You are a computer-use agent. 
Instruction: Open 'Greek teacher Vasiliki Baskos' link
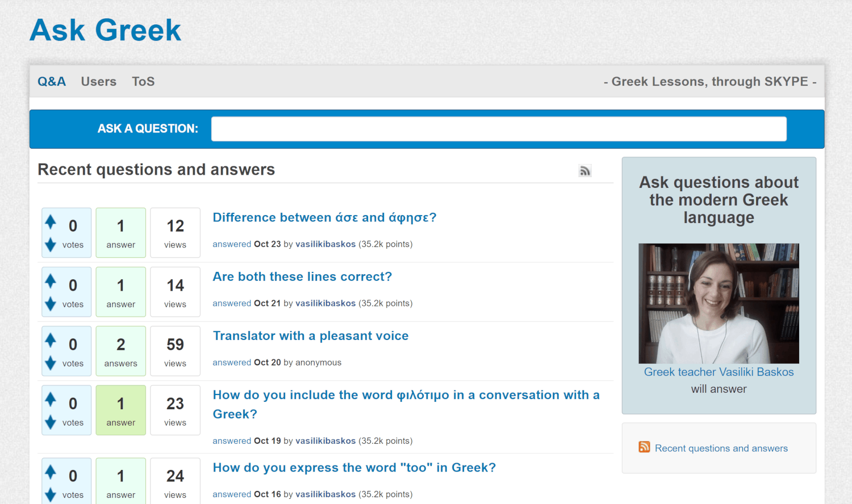(x=719, y=372)
